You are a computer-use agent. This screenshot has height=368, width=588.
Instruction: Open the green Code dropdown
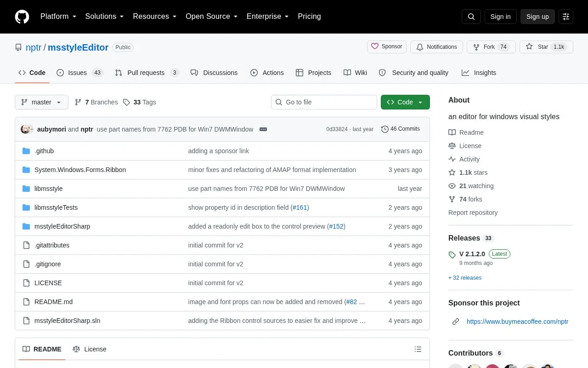pos(405,102)
